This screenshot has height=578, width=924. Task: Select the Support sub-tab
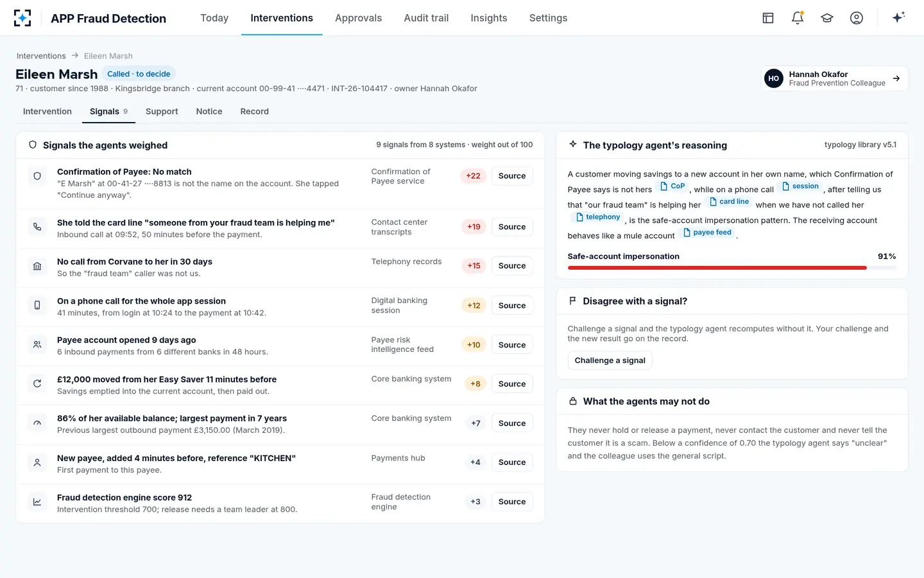(162, 112)
